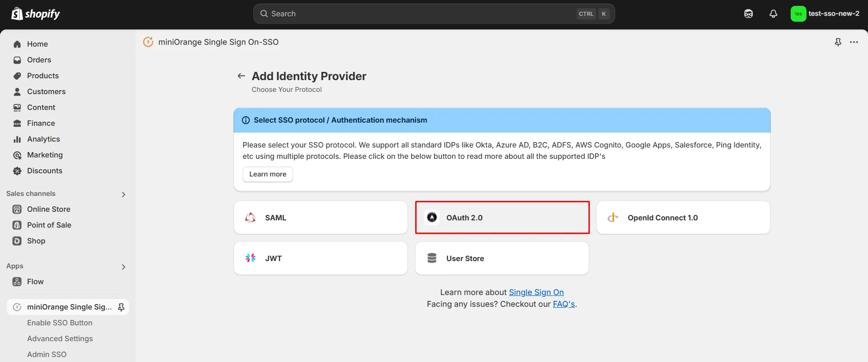This screenshot has height=362, width=868.
Task: Click the Finance bank icon
Action: 17,124
